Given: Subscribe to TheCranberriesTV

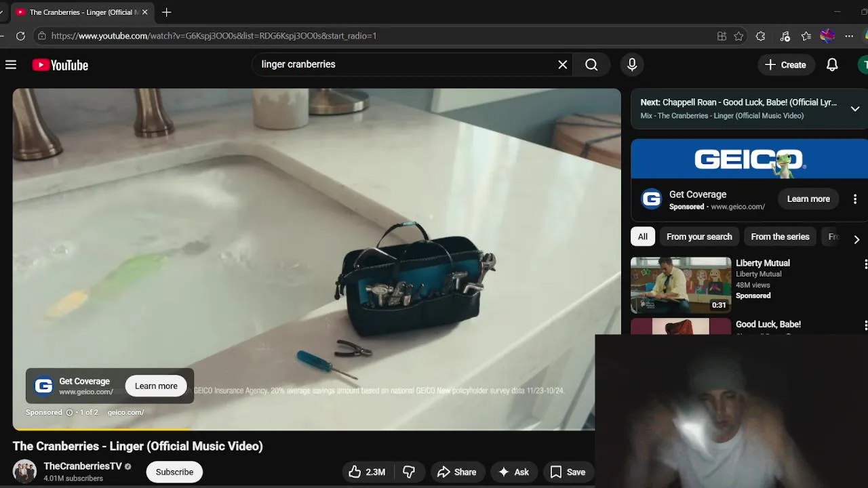Looking at the screenshot, I should pos(174,472).
